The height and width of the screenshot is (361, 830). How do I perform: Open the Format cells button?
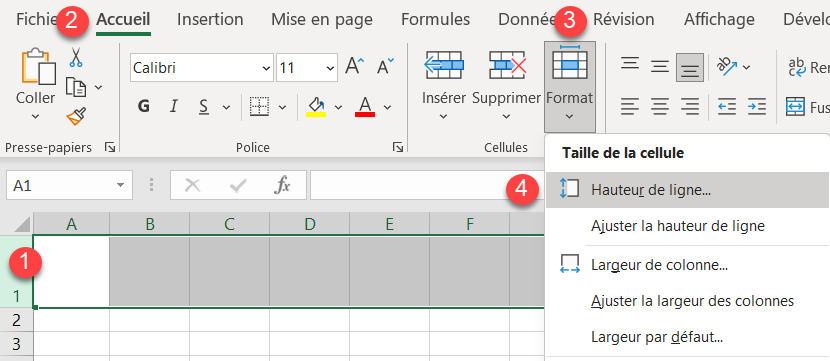(570, 86)
